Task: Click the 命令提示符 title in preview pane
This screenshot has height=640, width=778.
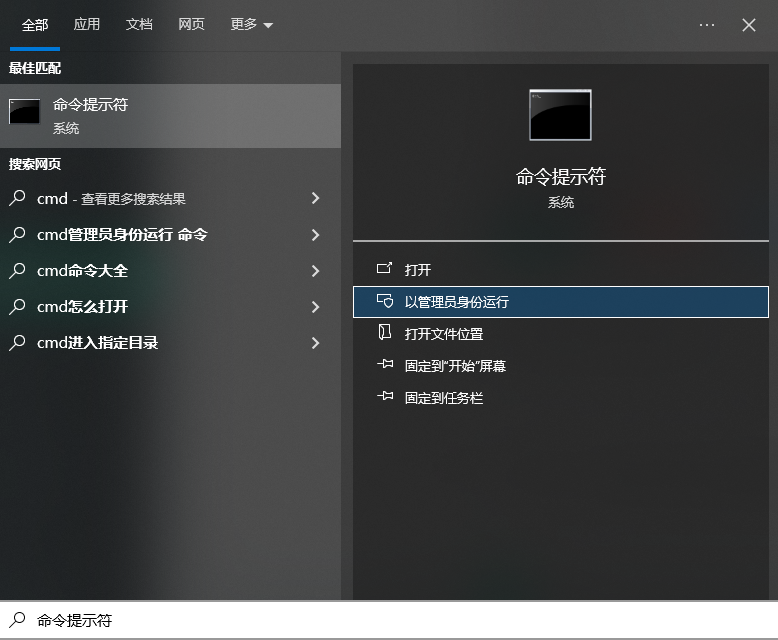Action: [x=561, y=177]
